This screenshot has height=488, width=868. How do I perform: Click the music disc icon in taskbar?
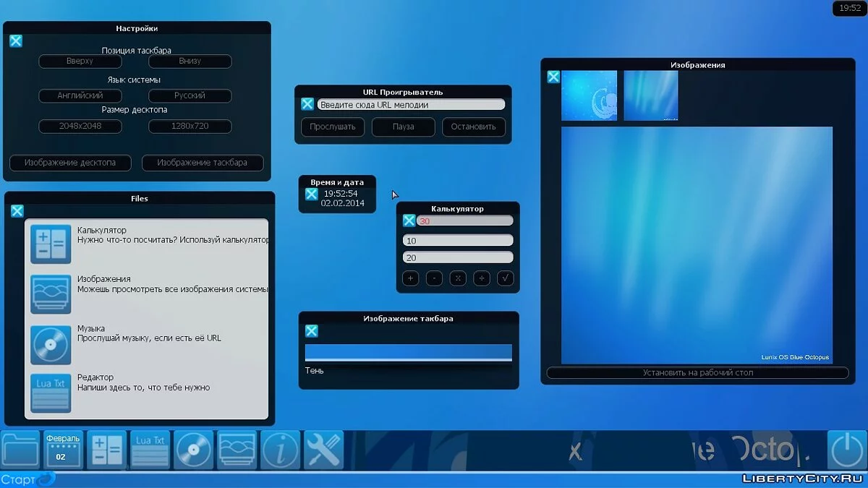(x=193, y=450)
